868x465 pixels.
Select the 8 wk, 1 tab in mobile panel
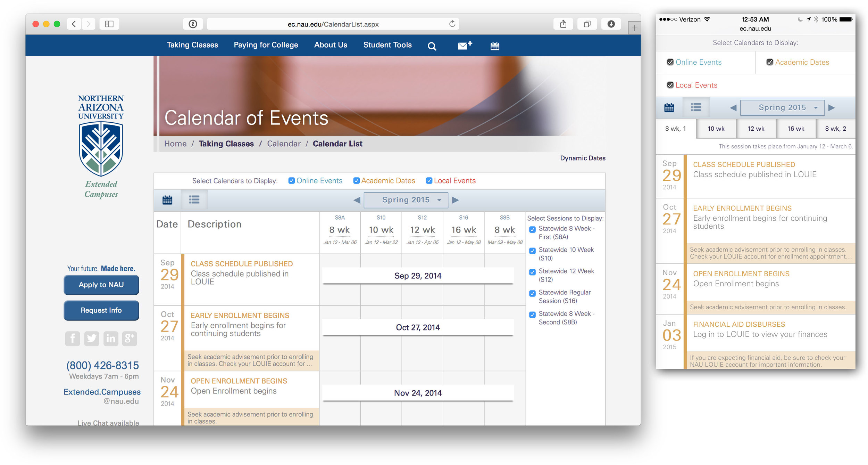click(676, 129)
